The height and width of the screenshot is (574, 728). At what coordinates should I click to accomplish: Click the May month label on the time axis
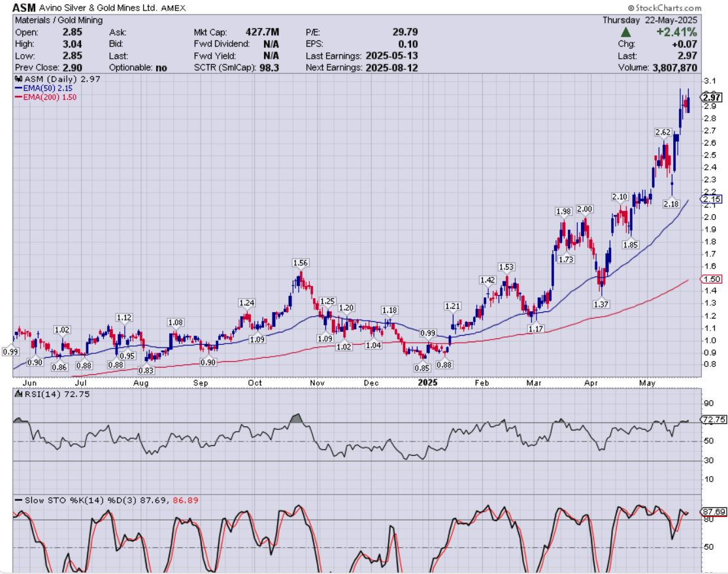(x=647, y=383)
